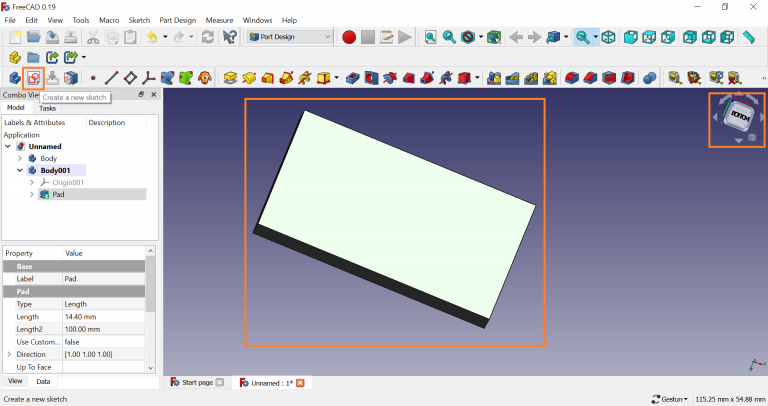
Task: Expand the Body tree item
Action: (x=20, y=158)
